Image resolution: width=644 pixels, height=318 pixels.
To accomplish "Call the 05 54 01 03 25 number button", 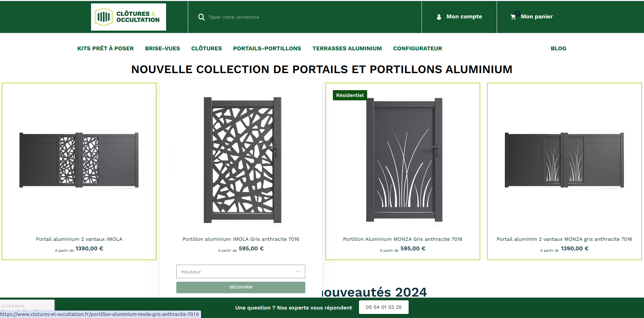I will coord(383,307).
